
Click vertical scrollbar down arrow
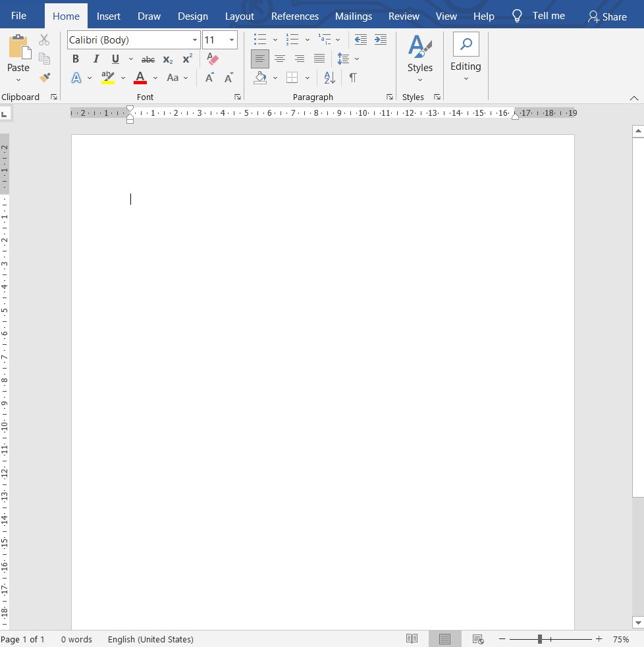pos(638,623)
